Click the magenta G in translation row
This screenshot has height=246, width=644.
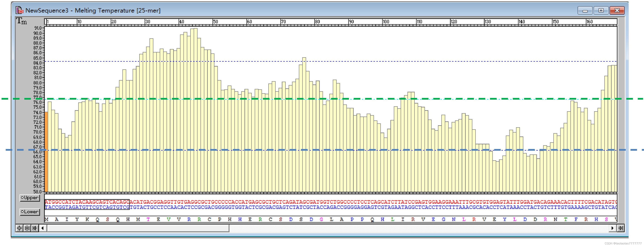[x=321, y=219]
